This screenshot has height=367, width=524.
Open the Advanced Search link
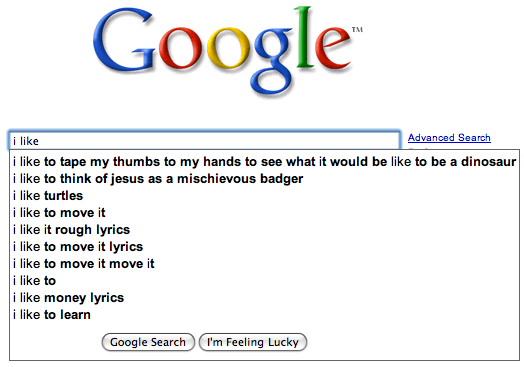pos(449,137)
